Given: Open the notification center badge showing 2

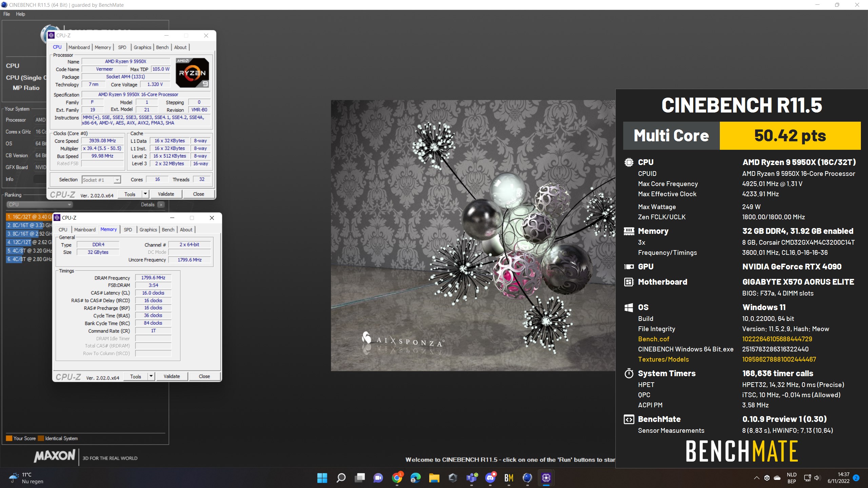Looking at the screenshot, I should (856, 478).
